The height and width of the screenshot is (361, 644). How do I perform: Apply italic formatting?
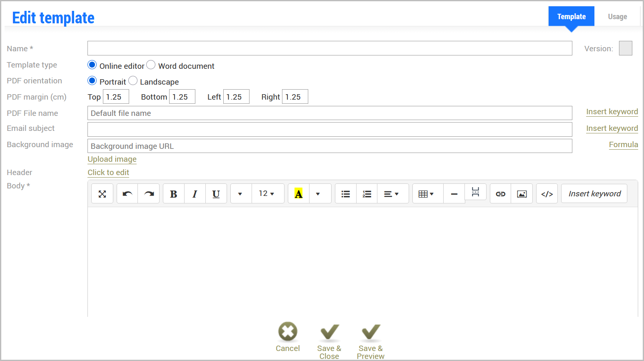point(195,194)
